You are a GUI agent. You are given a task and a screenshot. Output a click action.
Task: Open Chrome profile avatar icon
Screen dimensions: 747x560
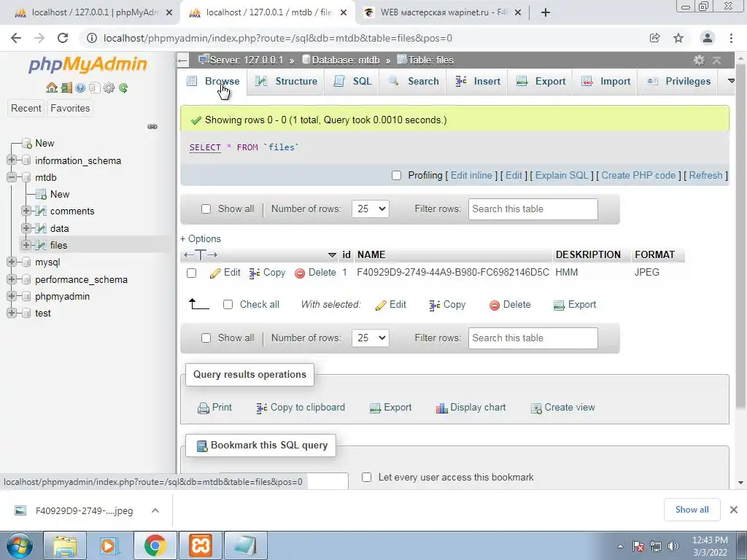pyautogui.click(x=708, y=38)
